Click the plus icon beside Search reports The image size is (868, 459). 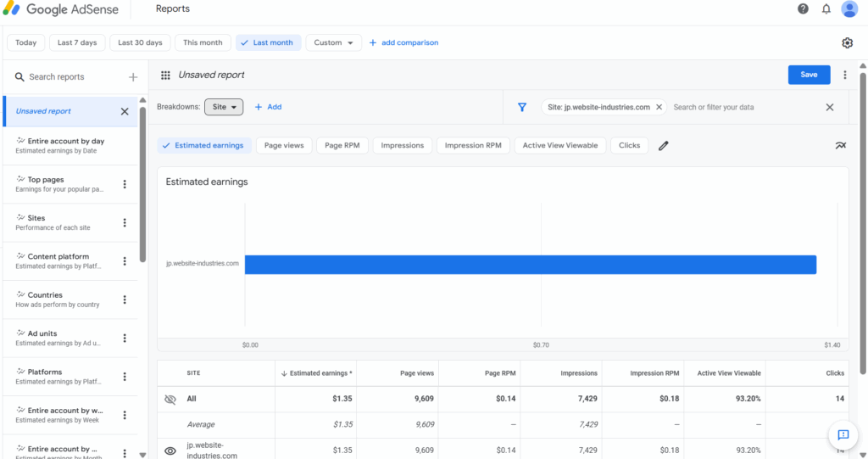(133, 77)
